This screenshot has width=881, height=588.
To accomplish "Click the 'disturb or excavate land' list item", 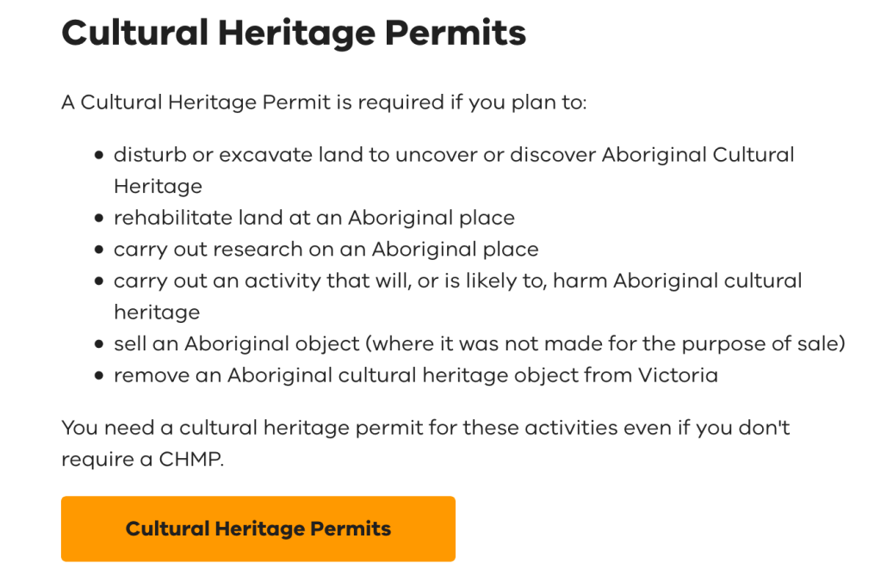I will [454, 156].
